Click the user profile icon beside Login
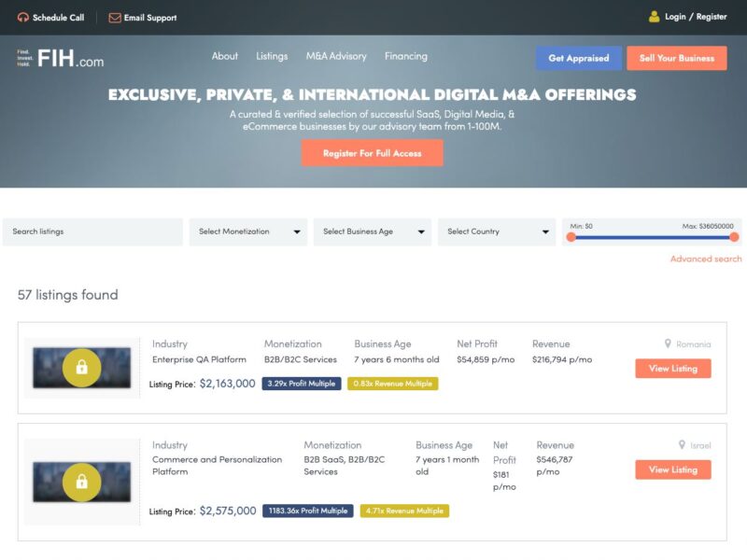Image resolution: width=747 pixels, height=560 pixels. pos(655,17)
